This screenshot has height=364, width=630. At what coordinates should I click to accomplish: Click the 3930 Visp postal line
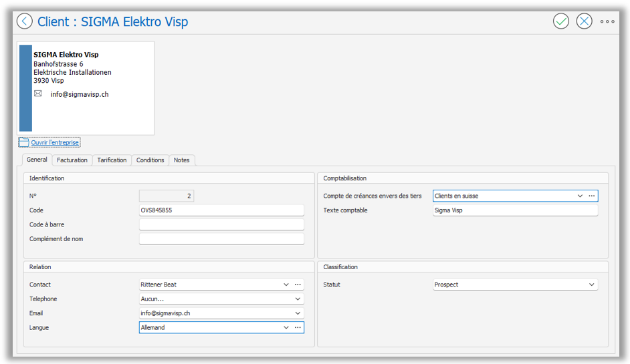[x=49, y=80]
